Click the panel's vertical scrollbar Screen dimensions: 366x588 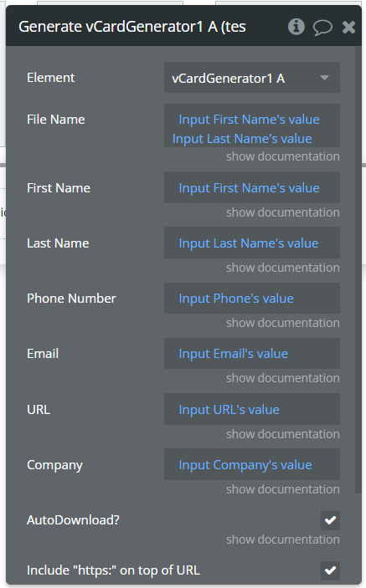tap(358, 270)
